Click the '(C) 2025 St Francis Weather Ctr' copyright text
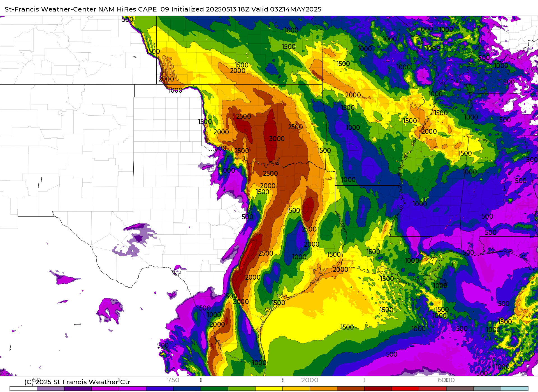The image size is (538, 392). click(77, 382)
